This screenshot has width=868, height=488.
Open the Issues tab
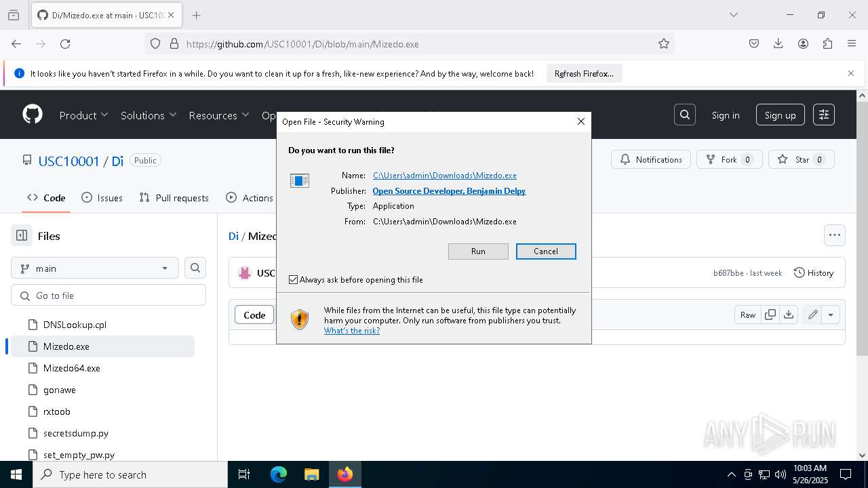(102, 198)
